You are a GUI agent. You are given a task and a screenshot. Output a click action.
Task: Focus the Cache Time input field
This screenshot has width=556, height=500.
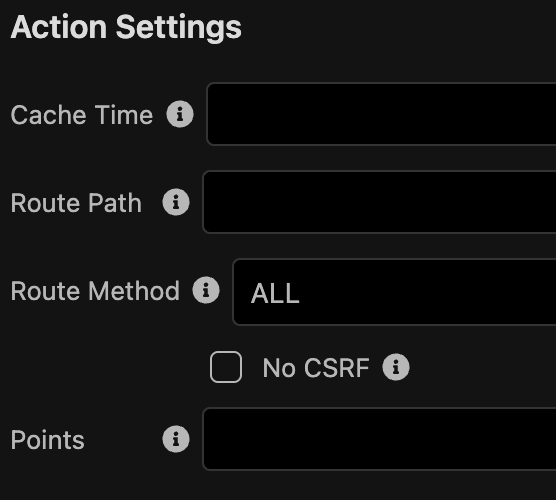pyautogui.click(x=381, y=114)
